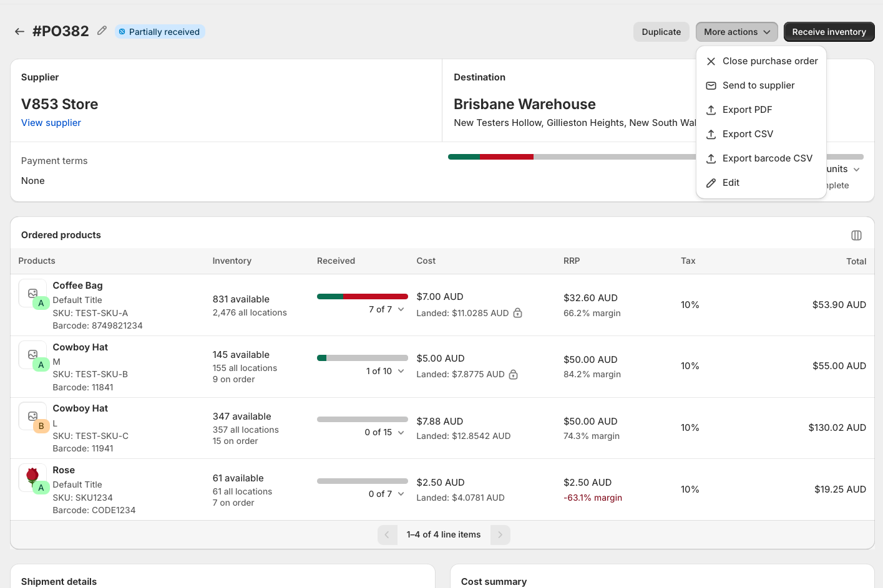Go to previous page of line items
This screenshot has height=588, width=883.
388,535
